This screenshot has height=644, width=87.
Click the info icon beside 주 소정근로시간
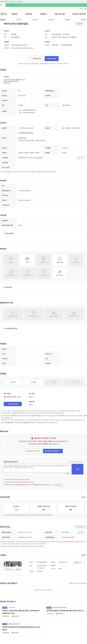pos(28,133)
